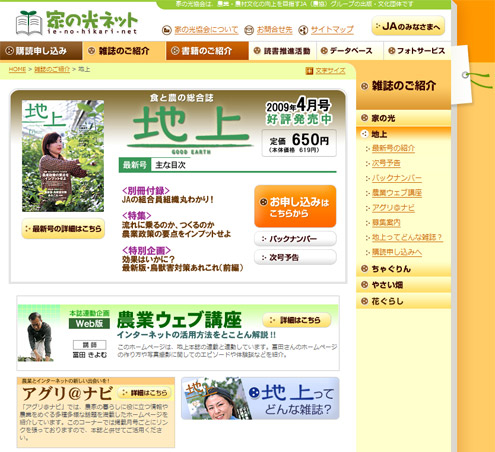Image resolution: width=495 pixels, height=452 pixels.
Task: Open データベース tab
Action: point(350,51)
